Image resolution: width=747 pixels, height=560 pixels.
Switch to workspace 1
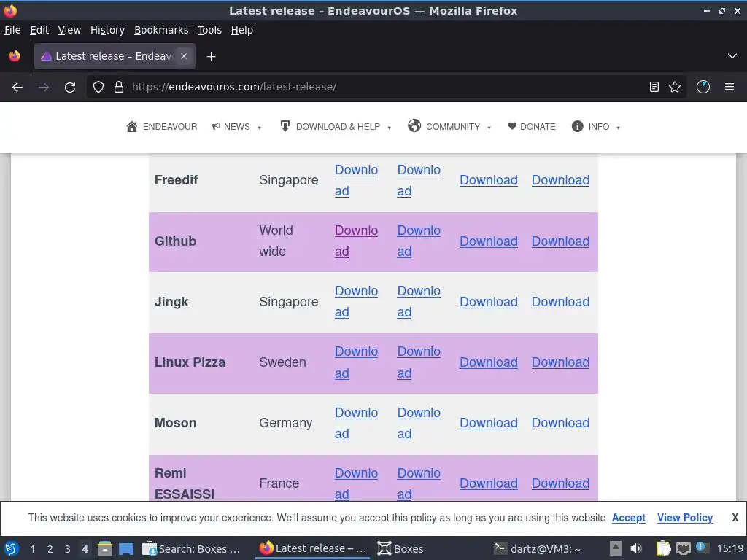tap(32, 549)
